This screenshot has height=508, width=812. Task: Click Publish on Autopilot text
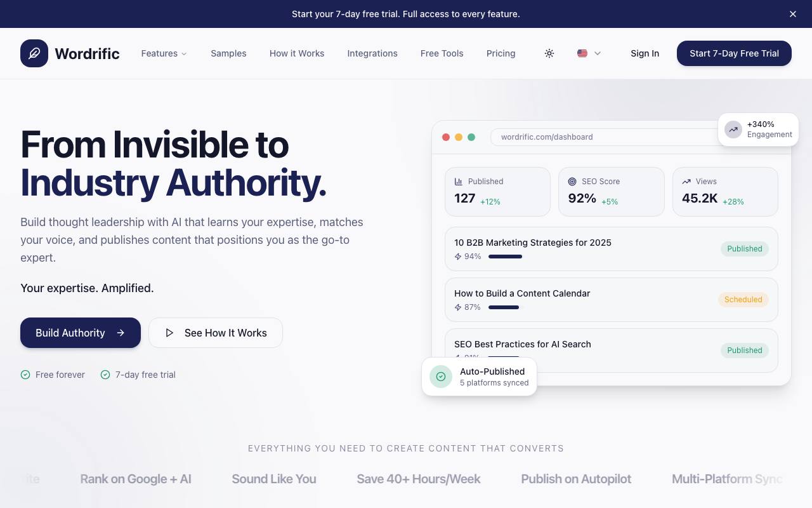(x=576, y=479)
